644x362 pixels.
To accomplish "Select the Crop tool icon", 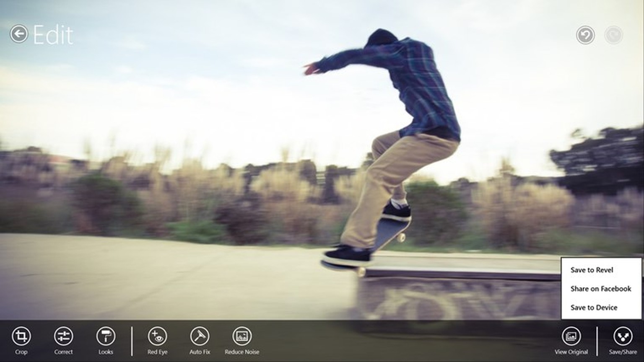I will tap(21, 336).
